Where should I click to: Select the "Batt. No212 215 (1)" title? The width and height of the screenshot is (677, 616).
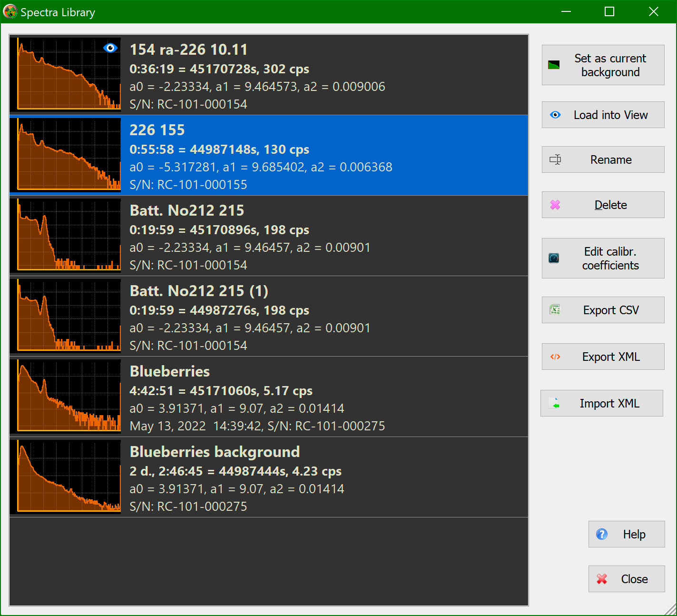coord(199,291)
